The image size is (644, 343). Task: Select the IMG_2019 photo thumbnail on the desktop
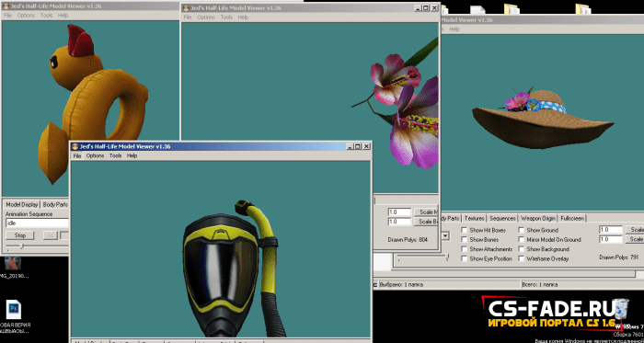pos(12,263)
